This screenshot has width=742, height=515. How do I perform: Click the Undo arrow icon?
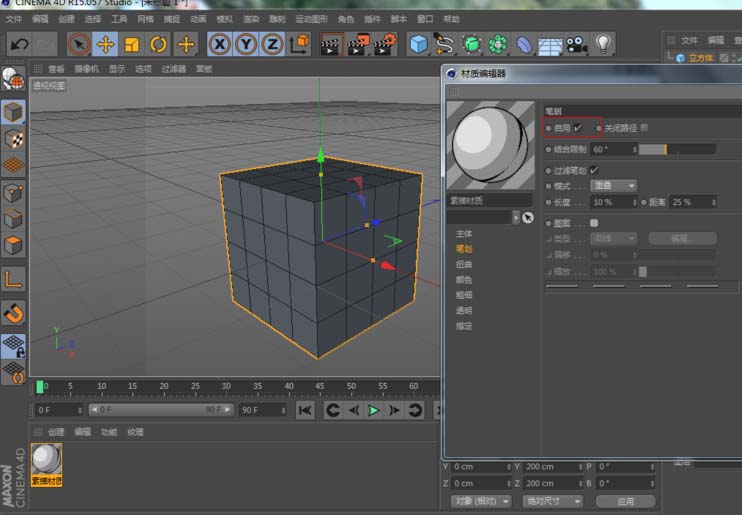pos(18,44)
